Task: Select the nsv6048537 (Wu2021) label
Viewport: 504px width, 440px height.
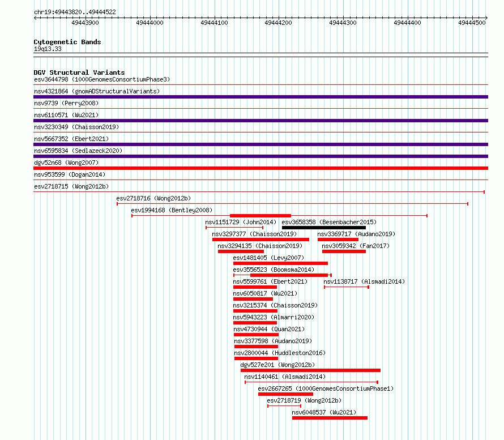Action: (x=324, y=412)
